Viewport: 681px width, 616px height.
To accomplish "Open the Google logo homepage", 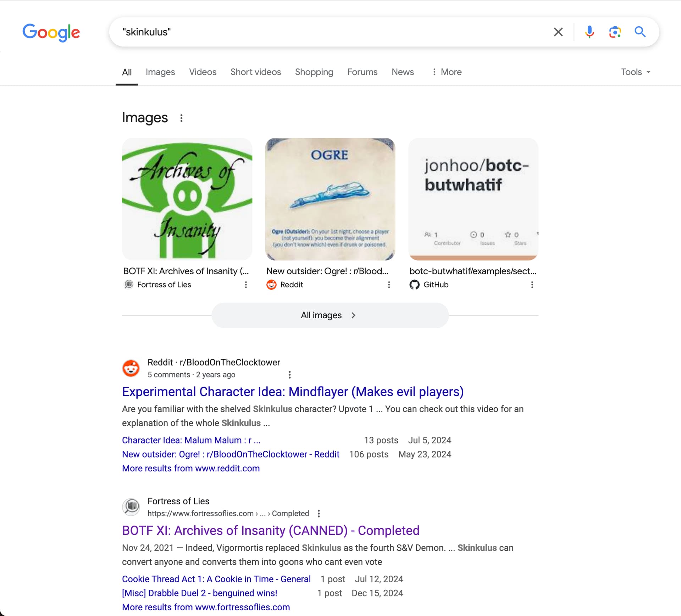I will coord(51,32).
